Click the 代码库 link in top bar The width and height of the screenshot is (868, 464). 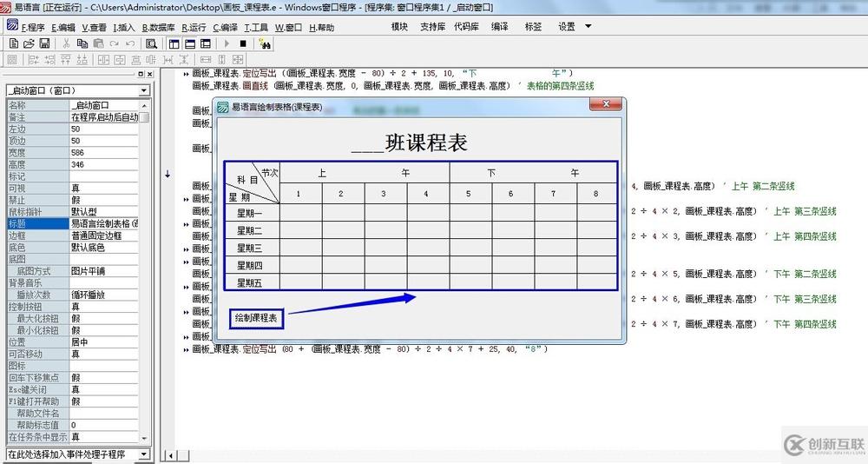click(x=466, y=26)
